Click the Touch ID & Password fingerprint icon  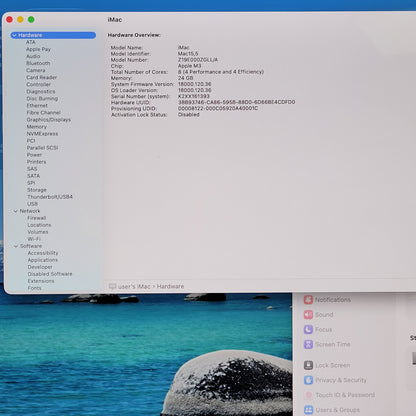(308, 395)
